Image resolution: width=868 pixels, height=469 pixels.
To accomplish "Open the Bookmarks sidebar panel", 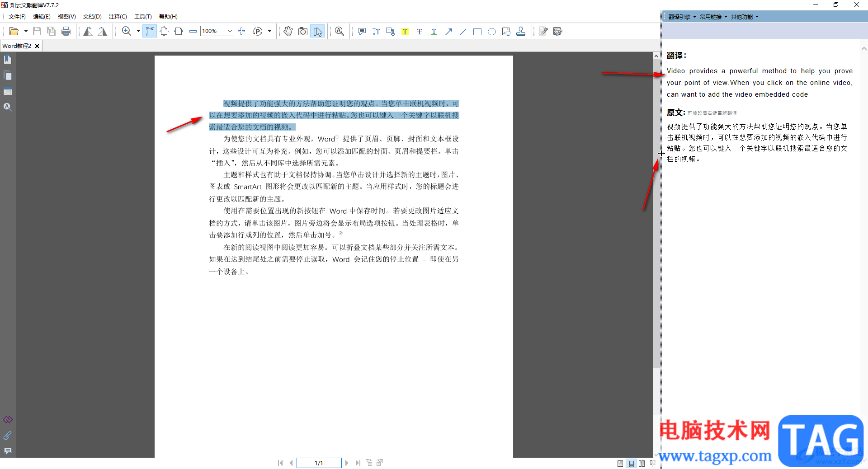I will coord(8,60).
